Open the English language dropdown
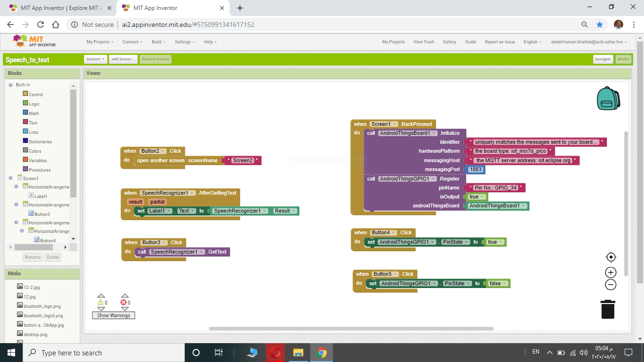The height and width of the screenshot is (362, 644). [x=532, y=42]
